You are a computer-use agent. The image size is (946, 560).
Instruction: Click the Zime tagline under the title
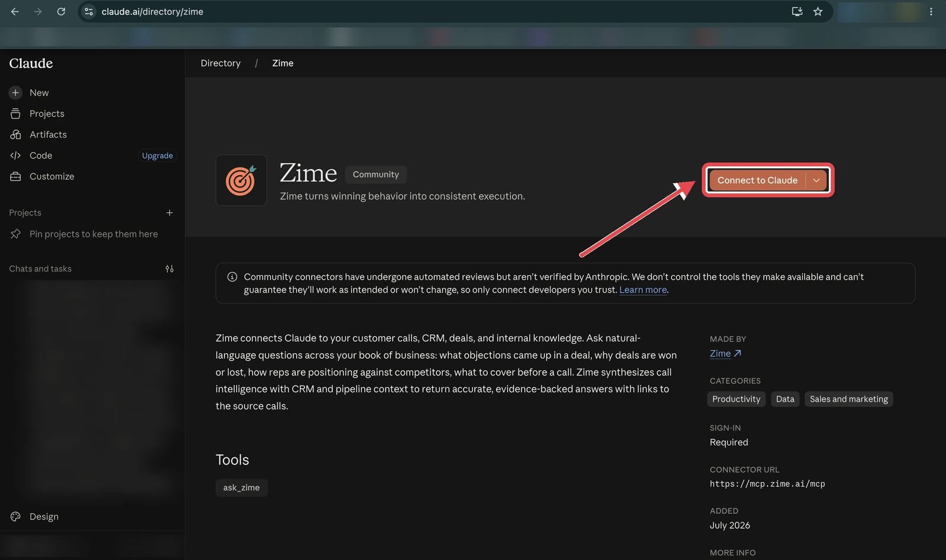[402, 196]
